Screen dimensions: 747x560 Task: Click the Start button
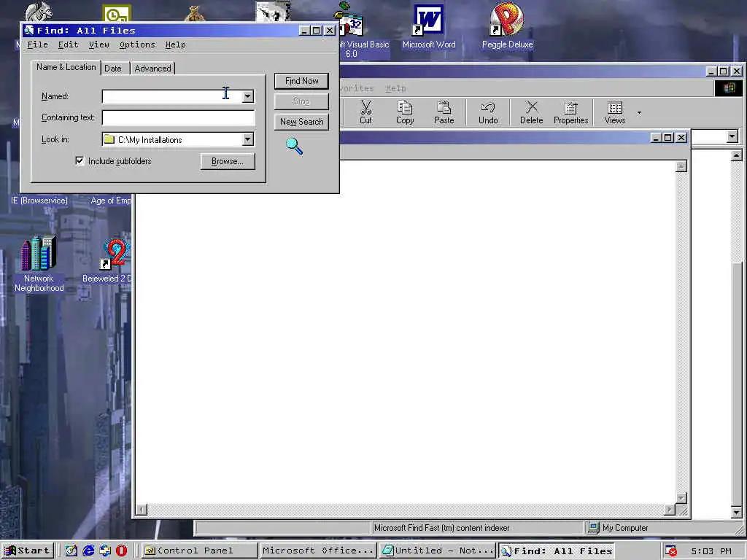pos(28,551)
